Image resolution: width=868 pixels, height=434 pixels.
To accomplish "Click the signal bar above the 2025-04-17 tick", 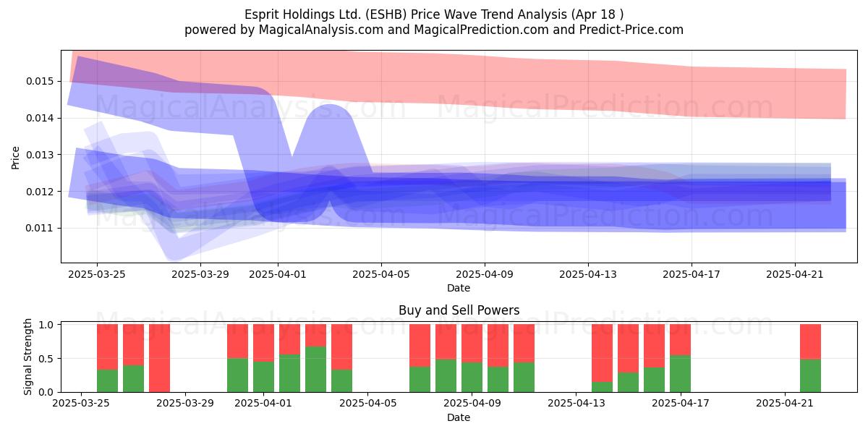I will pyautogui.click(x=680, y=358).
